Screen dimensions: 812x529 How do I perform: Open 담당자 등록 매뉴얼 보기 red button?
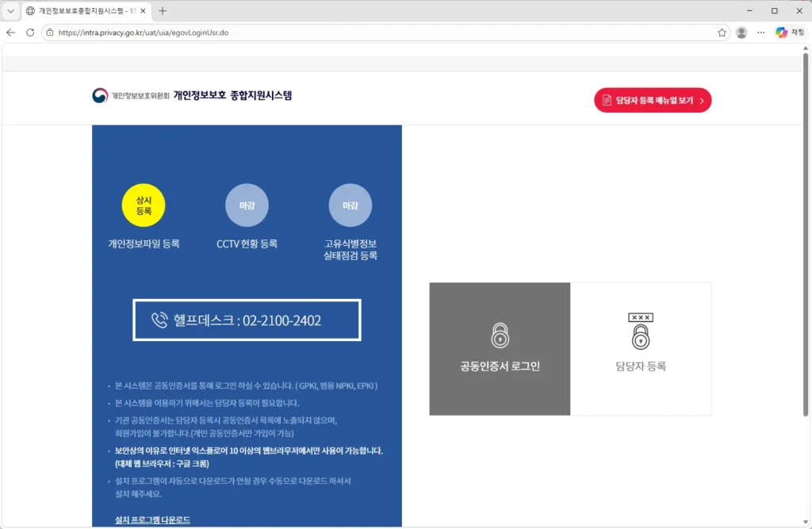(653, 100)
